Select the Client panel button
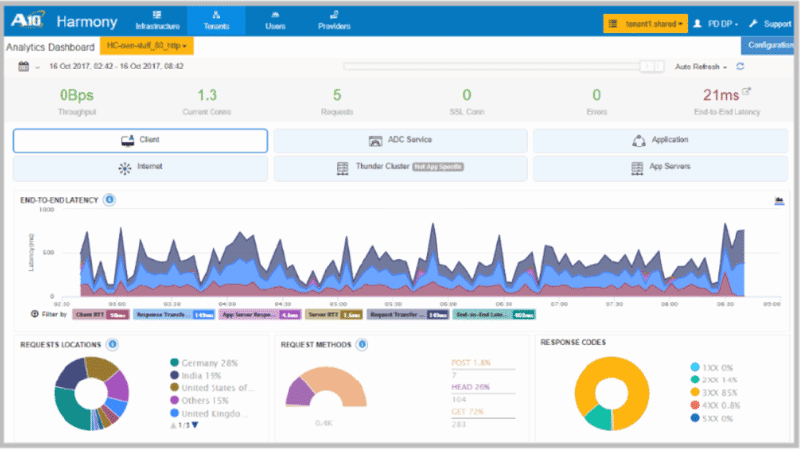This screenshot has width=800, height=449. point(140,140)
